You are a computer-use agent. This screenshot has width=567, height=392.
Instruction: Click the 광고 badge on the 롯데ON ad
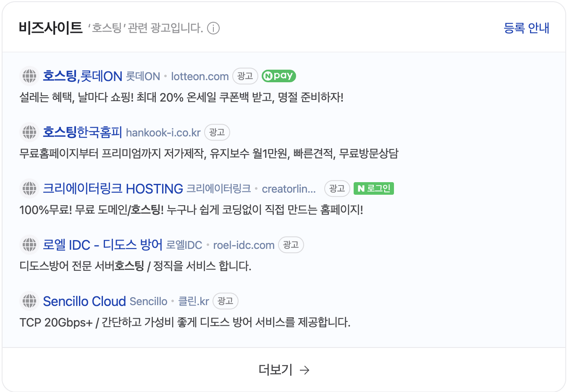click(245, 76)
